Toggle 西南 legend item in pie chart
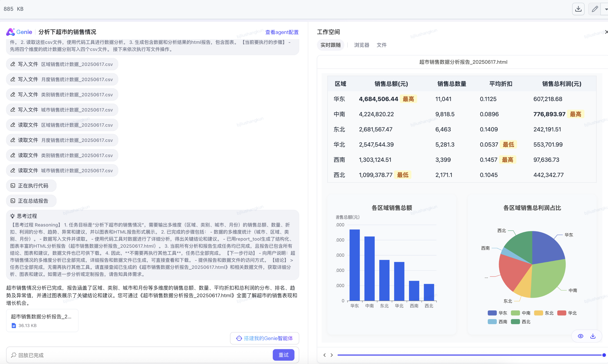The width and height of the screenshot is (608, 364). click(x=498, y=322)
